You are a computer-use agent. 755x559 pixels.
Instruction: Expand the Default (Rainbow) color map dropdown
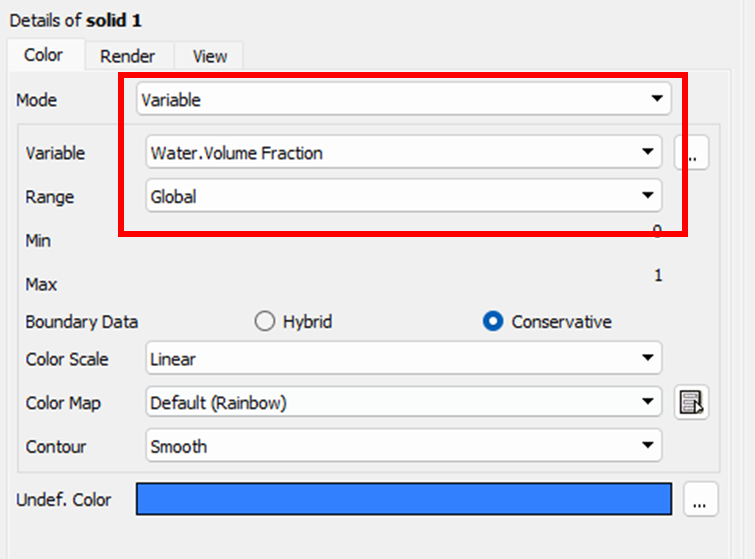(404, 402)
